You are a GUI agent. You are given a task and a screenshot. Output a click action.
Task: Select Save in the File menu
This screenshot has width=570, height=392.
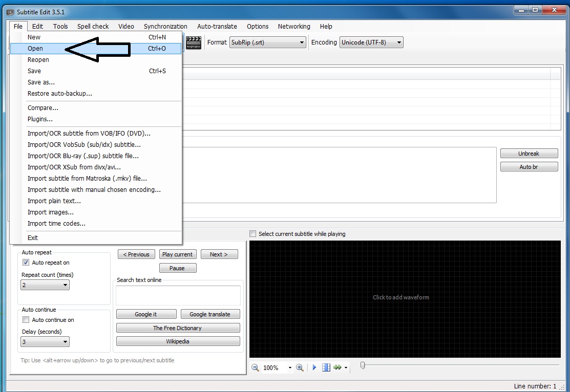pyautogui.click(x=96, y=71)
